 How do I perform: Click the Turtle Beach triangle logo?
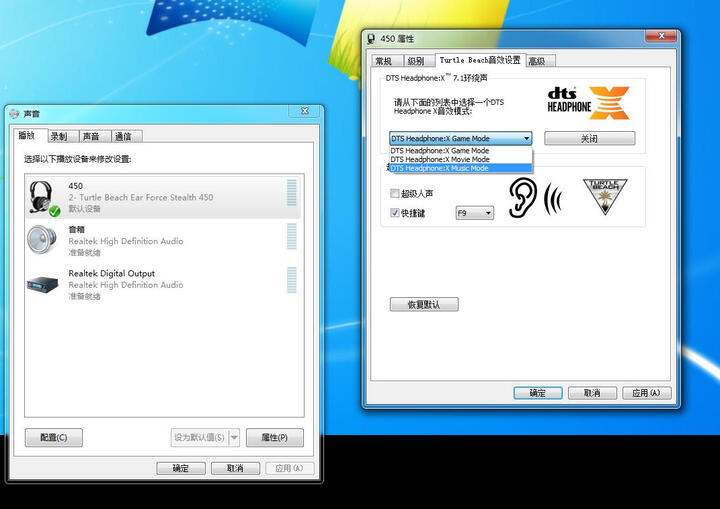(x=605, y=197)
